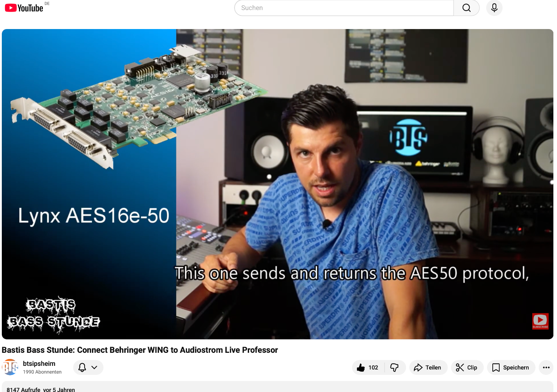This screenshot has width=557, height=392.
Task: Click the DE country code beside logo
Action: point(47,4)
